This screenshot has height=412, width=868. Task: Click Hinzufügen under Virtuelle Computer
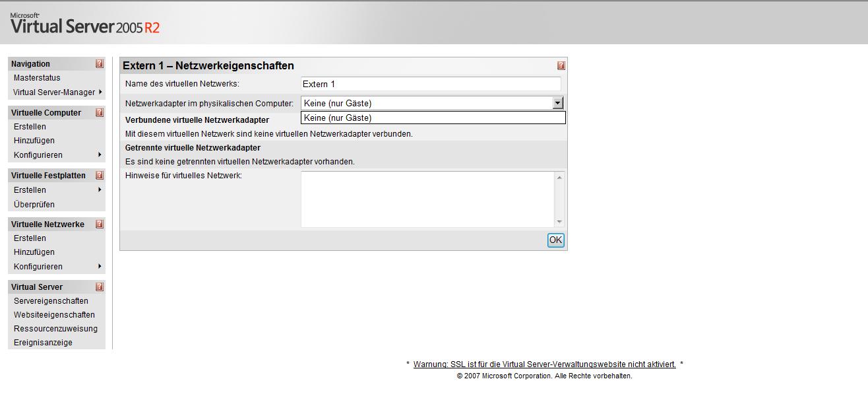[x=34, y=141]
